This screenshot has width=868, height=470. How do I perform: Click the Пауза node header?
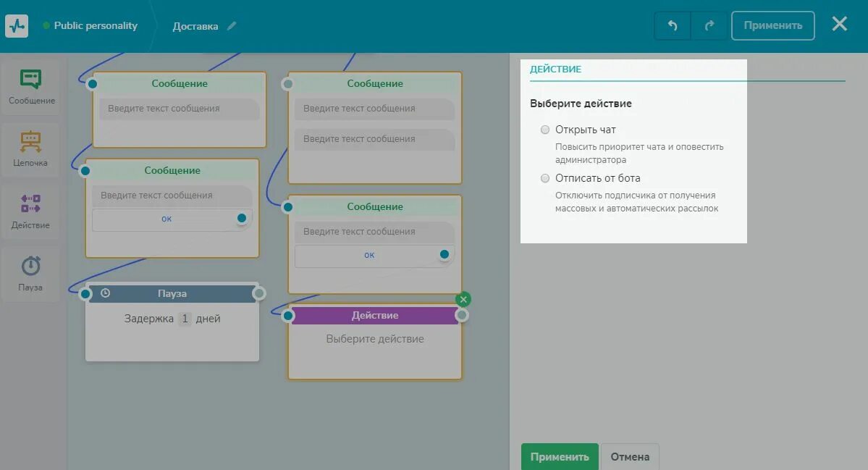(x=172, y=293)
